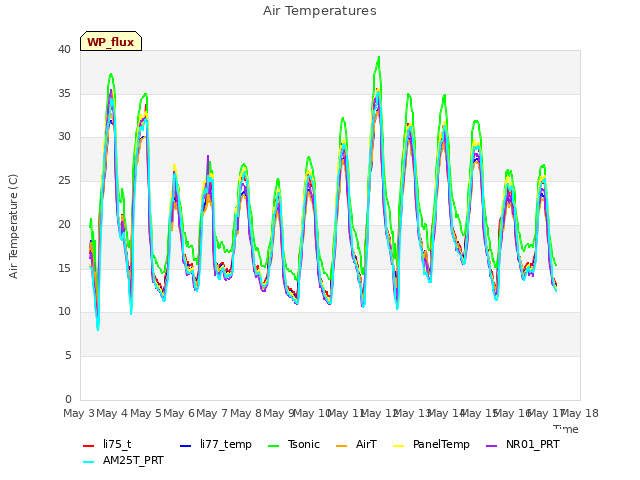Click the purple NR01_PRT legend swatch

[x=491, y=446]
